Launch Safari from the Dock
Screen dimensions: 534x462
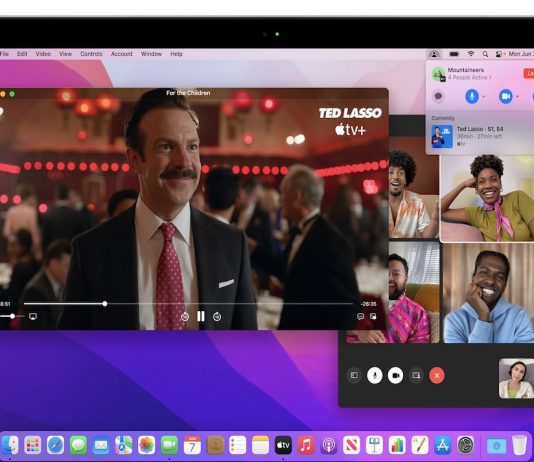coord(56,445)
